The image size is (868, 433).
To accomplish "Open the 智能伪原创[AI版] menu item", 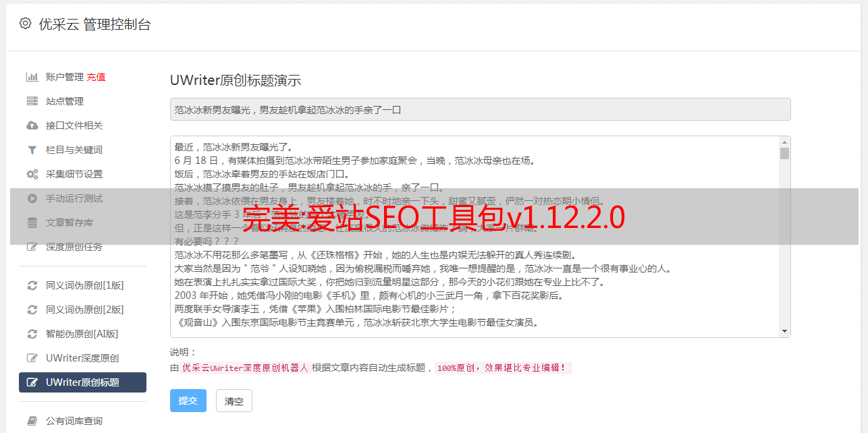I will (x=82, y=334).
